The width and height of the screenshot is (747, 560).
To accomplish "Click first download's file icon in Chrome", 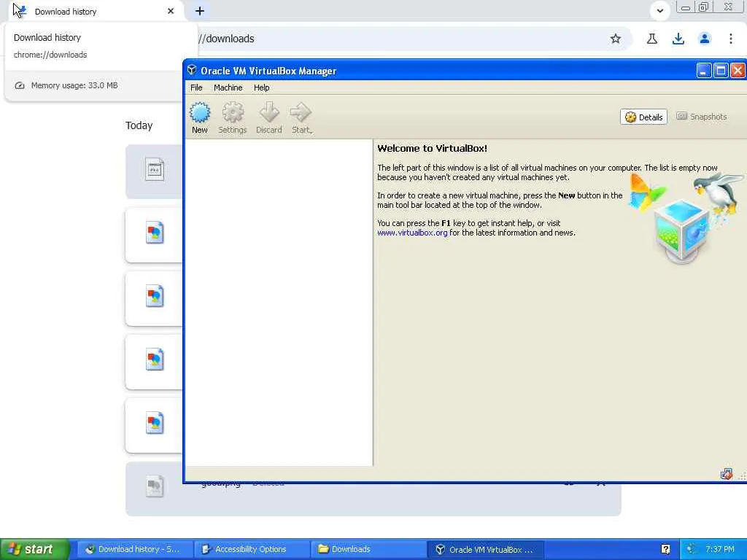I will pos(155,170).
